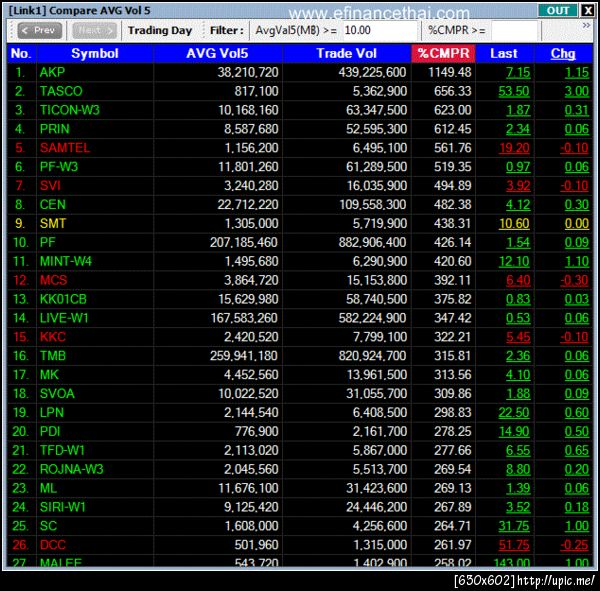Image resolution: width=600 pixels, height=591 pixels.
Task: Select the ROJNA-W3 symbol
Action: click(72, 469)
